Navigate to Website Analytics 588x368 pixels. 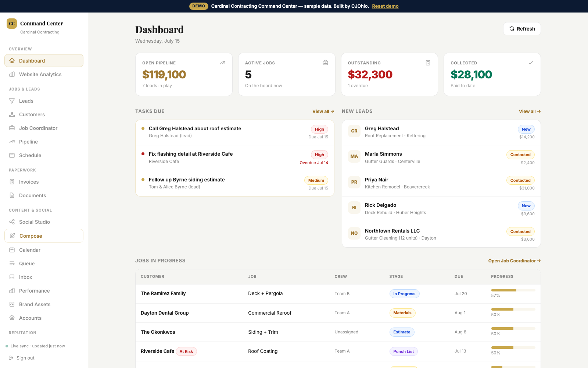point(44,74)
